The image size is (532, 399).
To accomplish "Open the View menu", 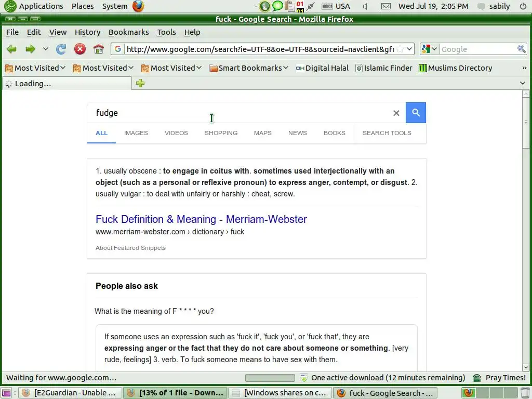I will [58, 32].
